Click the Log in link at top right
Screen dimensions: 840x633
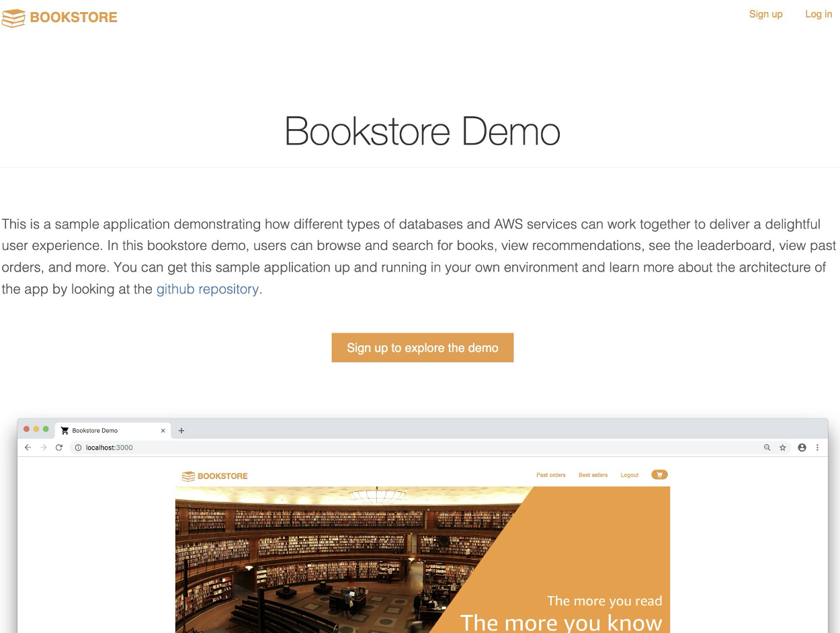tap(818, 14)
